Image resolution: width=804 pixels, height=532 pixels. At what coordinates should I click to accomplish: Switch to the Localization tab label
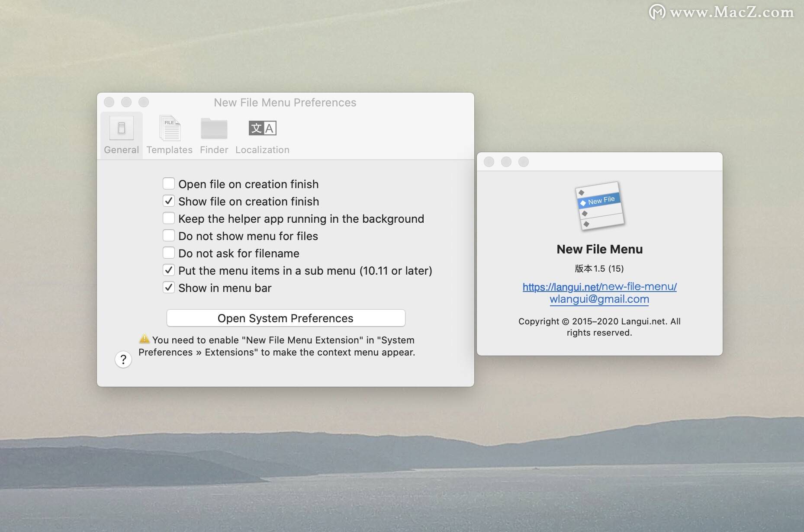(262, 150)
